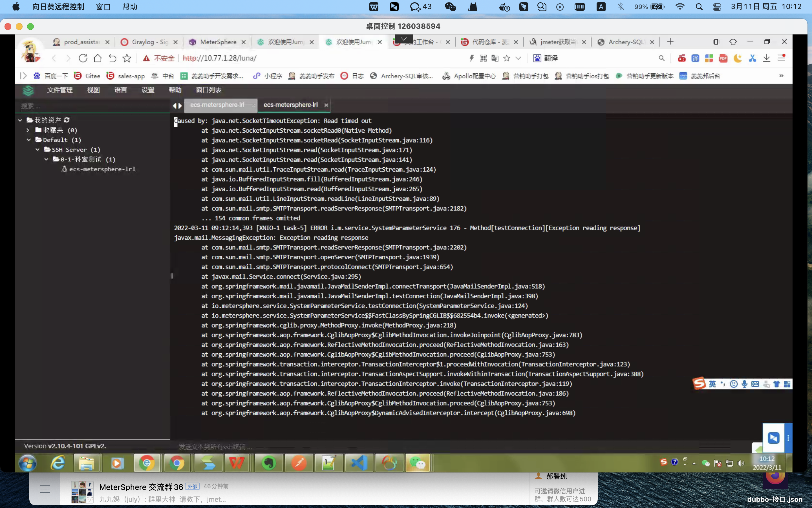
Task: Collapse the Default (1) folder
Action: (29, 140)
